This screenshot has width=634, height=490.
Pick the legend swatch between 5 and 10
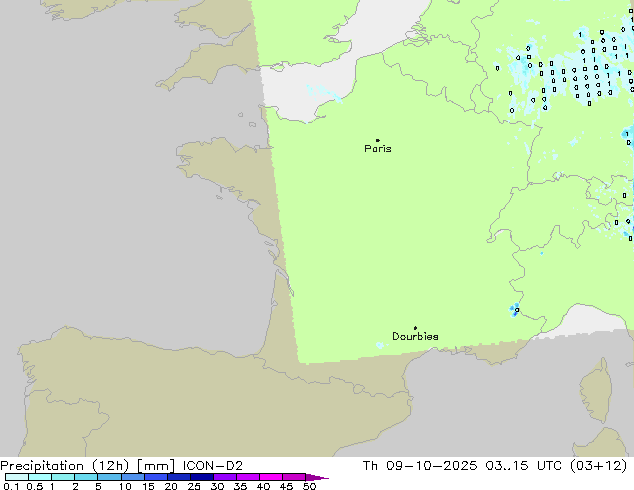[109, 477]
